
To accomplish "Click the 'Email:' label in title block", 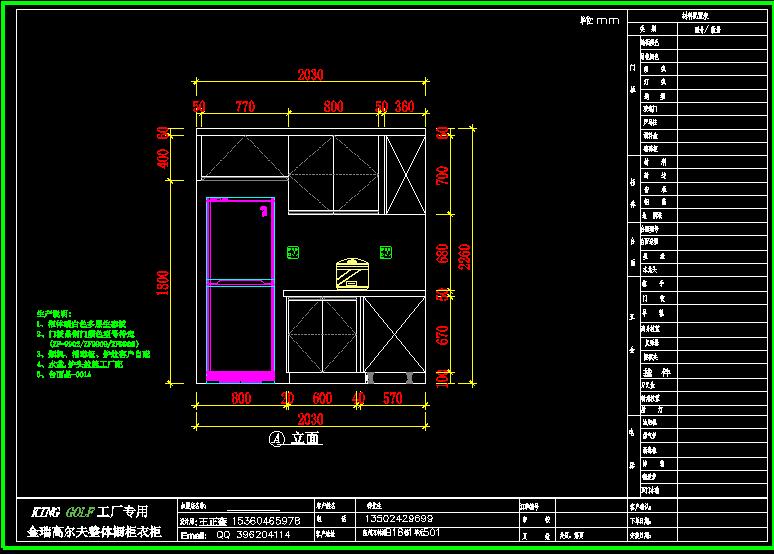I will point(194,535).
